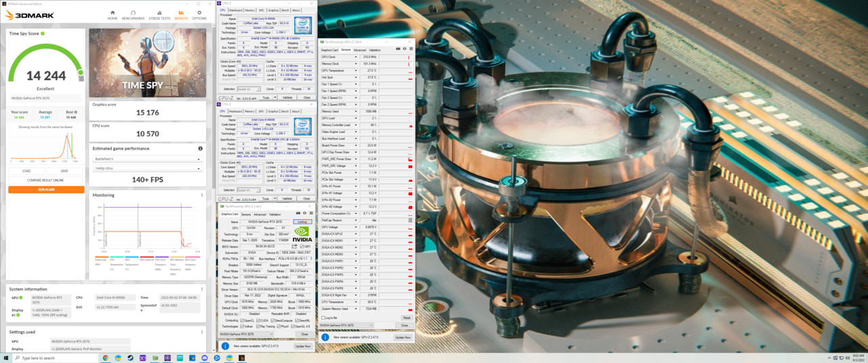Select the Results tab in 3DMark
The height and width of the screenshot is (363, 868).
point(181,15)
